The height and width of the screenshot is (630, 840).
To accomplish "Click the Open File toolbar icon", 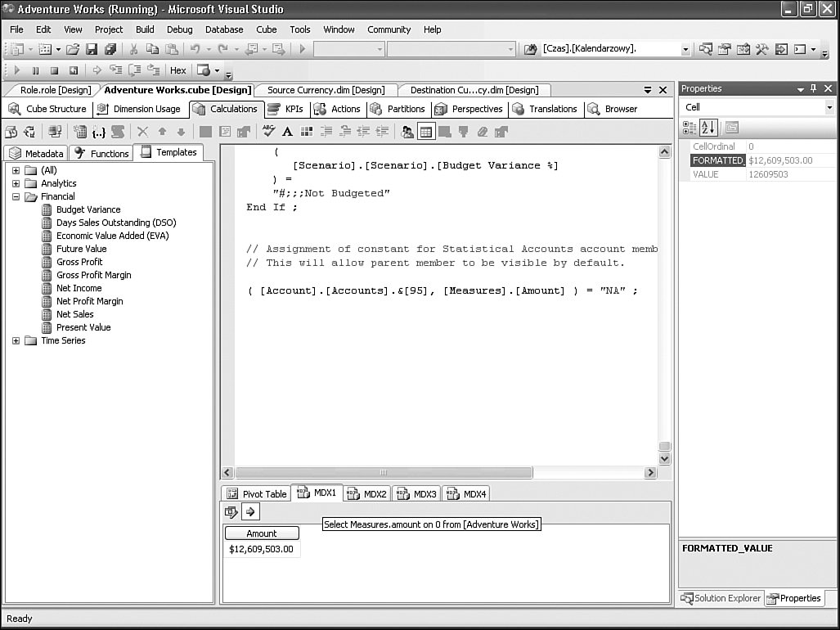I will (x=72, y=49).
